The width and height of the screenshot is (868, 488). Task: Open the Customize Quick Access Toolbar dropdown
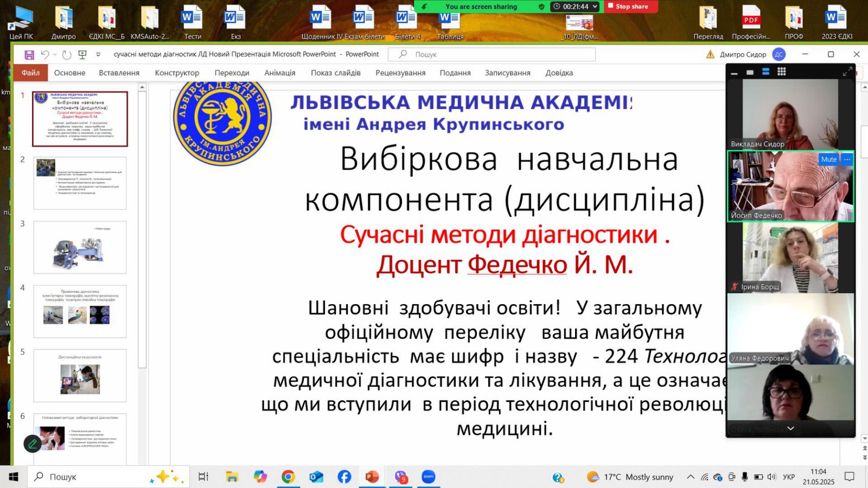click(98, 55)
